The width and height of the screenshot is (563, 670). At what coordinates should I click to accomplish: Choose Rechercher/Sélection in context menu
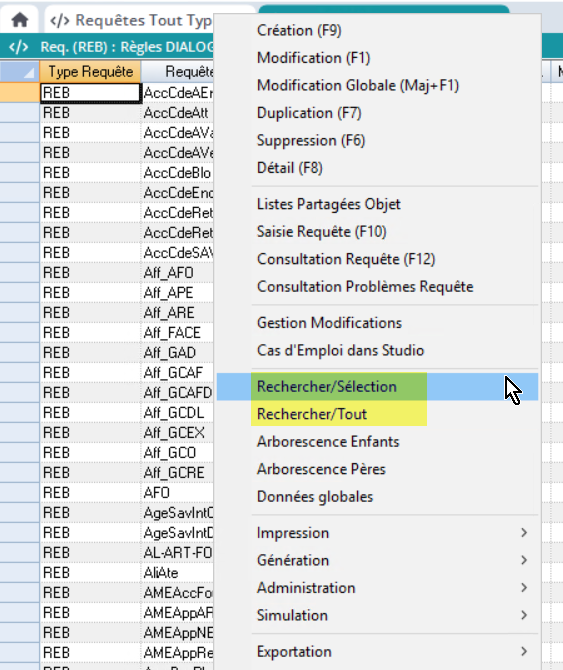click(327, 386)
